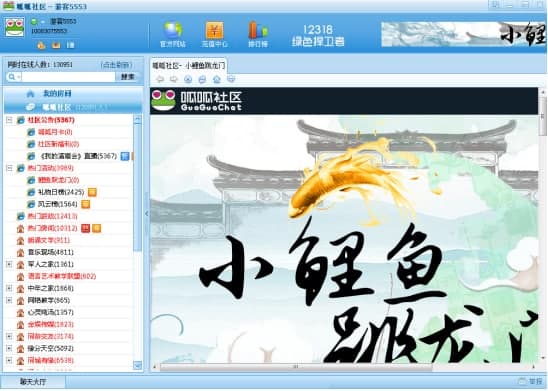Open the 热门房间(10312) item
This screenshot has width=548, height=391.
(52, 228)
